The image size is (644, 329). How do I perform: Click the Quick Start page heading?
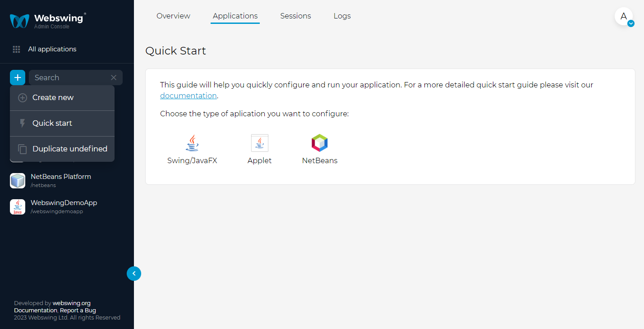point(175,51)
